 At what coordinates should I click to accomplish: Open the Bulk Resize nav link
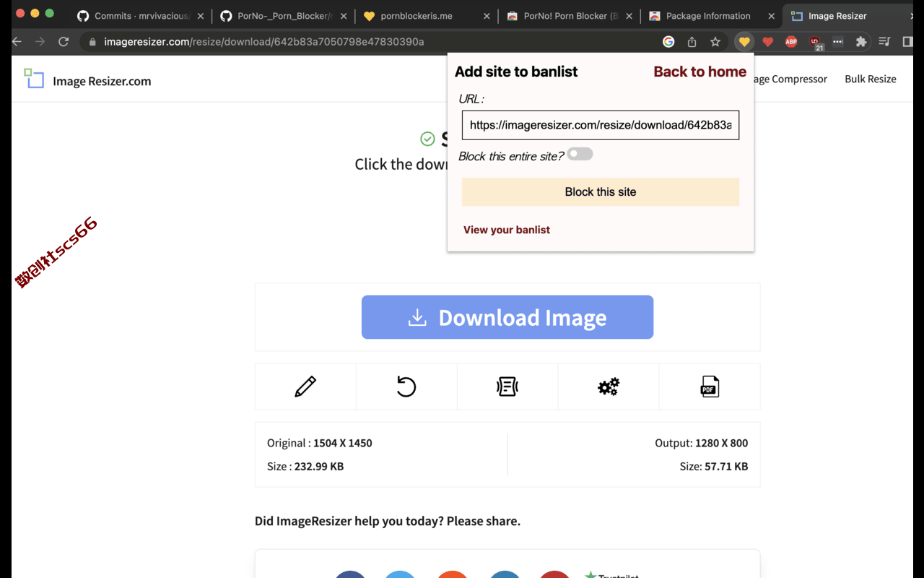click(x=871, y=79)
